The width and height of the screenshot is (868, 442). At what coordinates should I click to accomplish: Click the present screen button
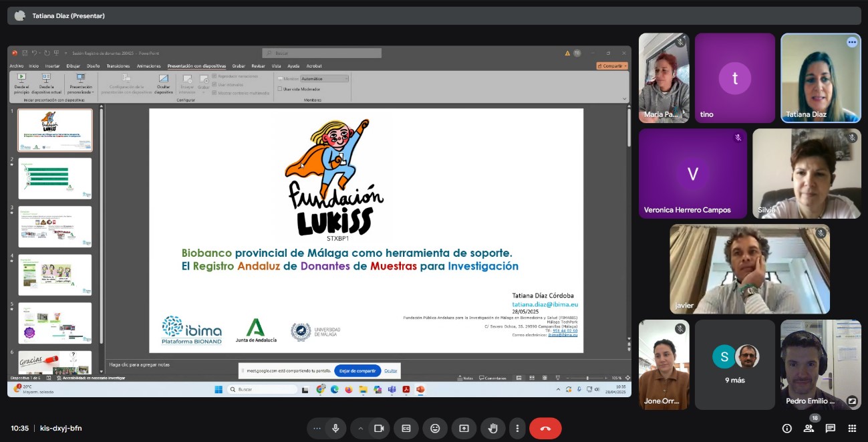pyautogui.click(x=464, y=428)
